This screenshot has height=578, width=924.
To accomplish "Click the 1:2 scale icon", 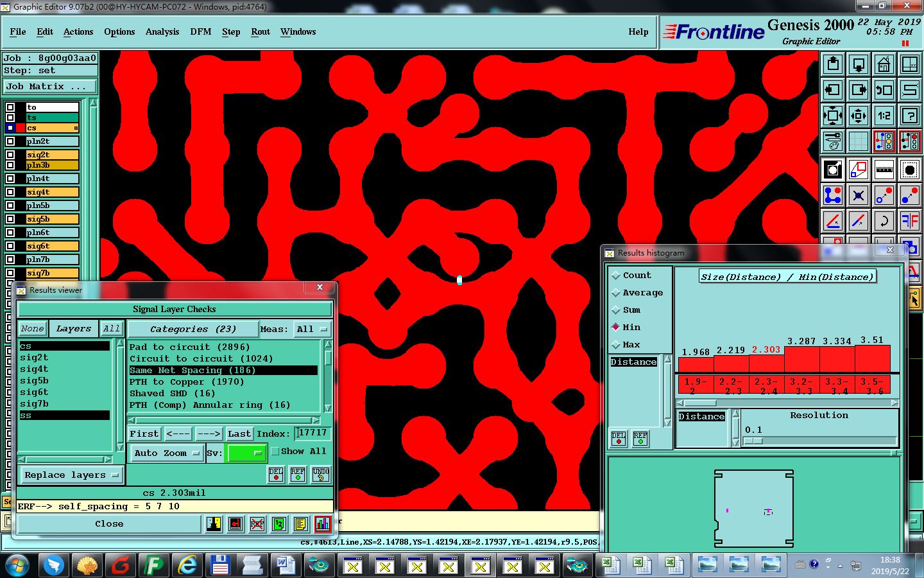I will pos(884,116).
